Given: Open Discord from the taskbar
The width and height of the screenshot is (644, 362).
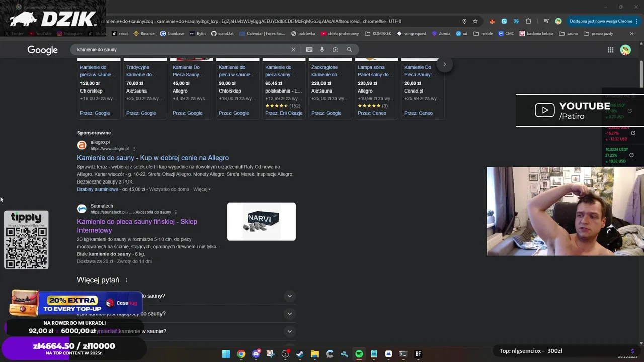Looking at the screenshot, I should [256, 354].
